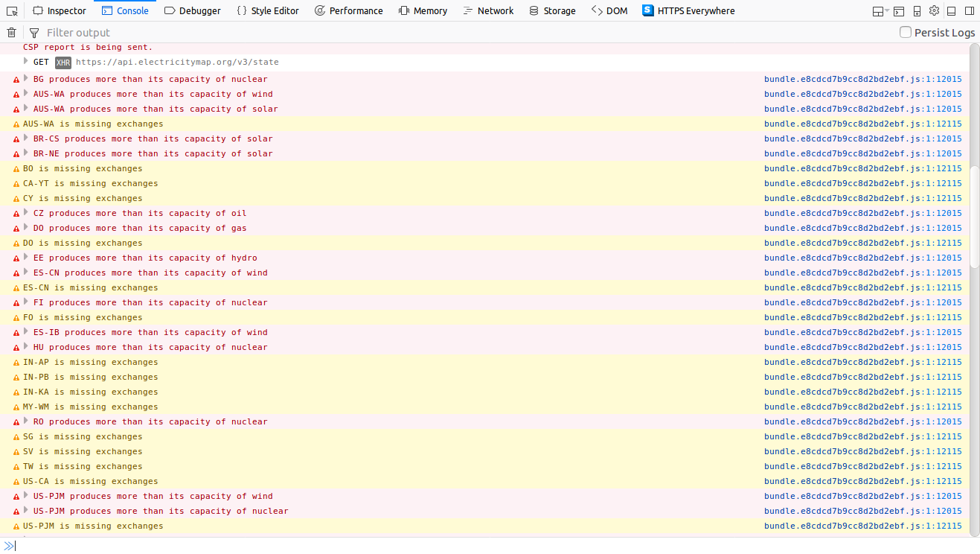
Task: Dock developer tools to the side
Action: click(969, 11)
